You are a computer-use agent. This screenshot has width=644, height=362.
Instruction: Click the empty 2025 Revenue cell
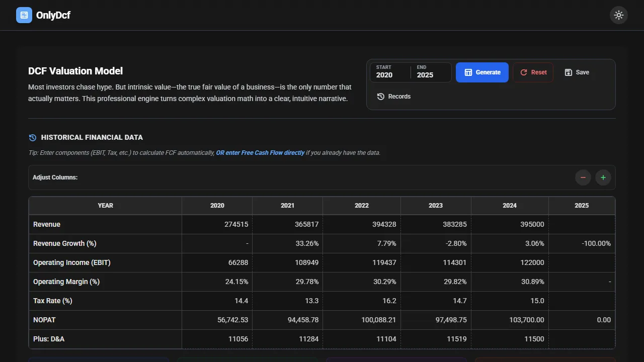click(x=582, y=224)
